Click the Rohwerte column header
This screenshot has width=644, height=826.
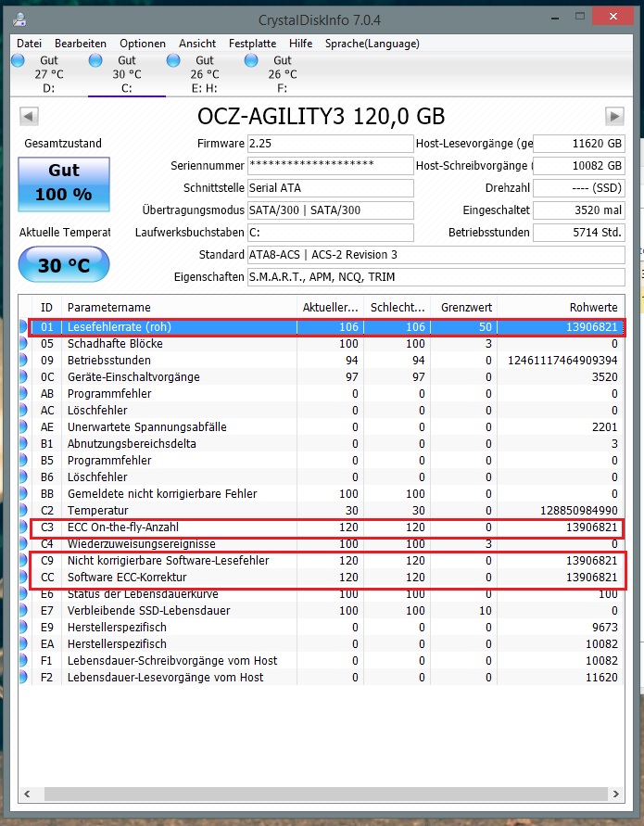561,307
